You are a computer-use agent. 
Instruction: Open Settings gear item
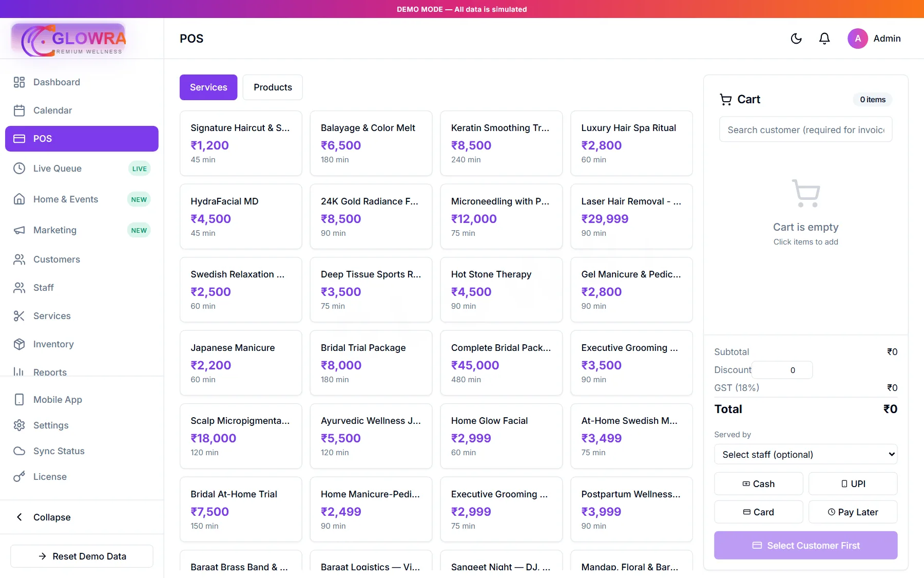(x=82, y=425)
